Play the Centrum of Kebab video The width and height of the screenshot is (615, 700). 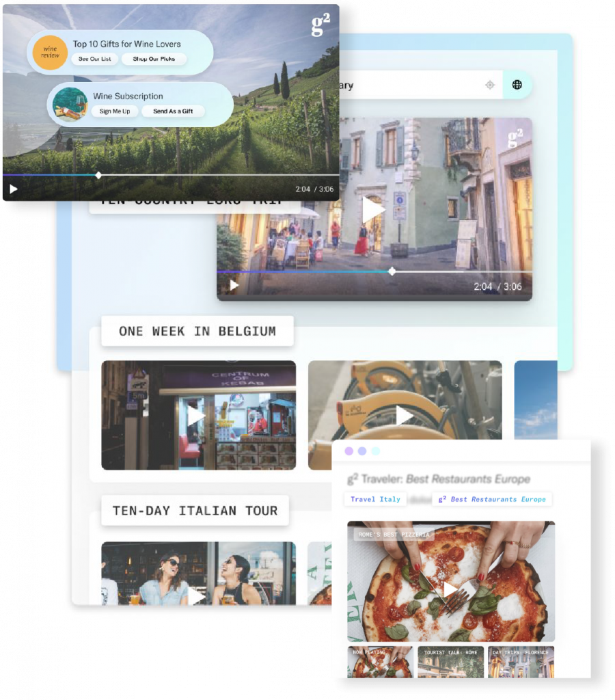pos(197,416)
